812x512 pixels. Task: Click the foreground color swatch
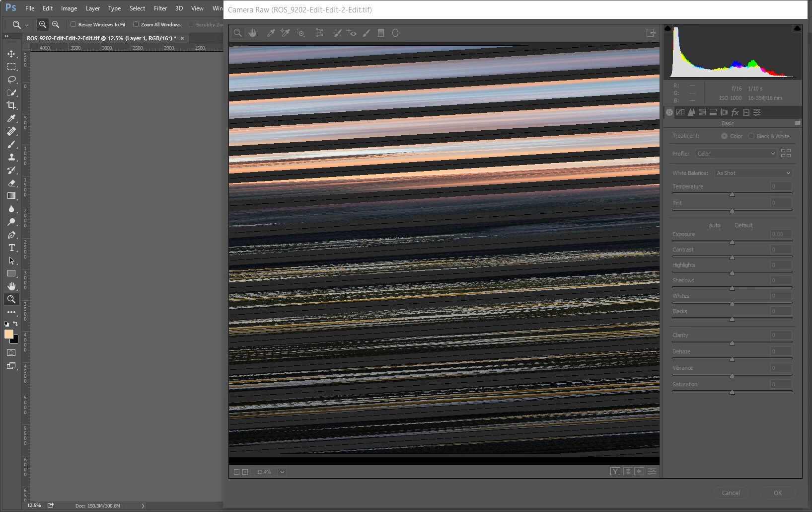tap(9, 334)
